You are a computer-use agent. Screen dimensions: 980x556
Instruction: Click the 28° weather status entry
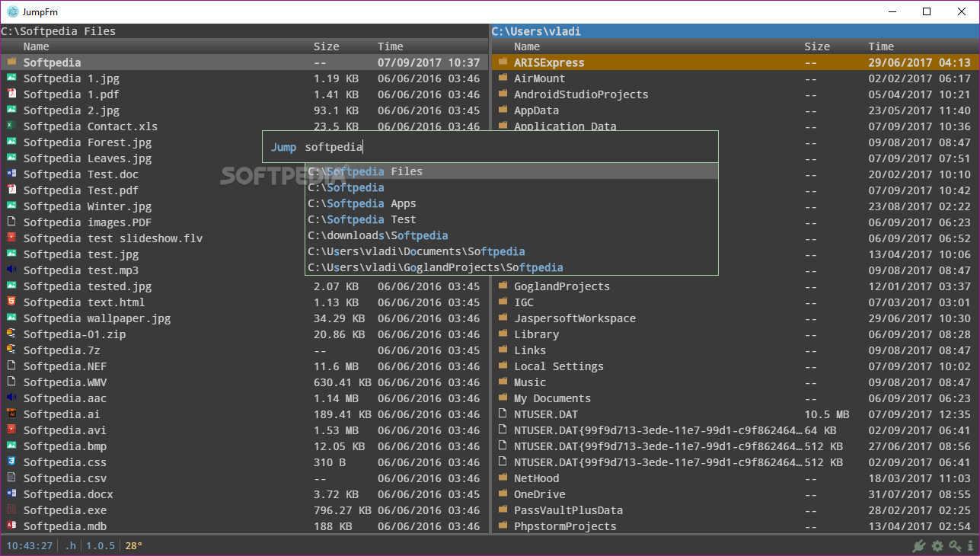[x=134, y=545]
